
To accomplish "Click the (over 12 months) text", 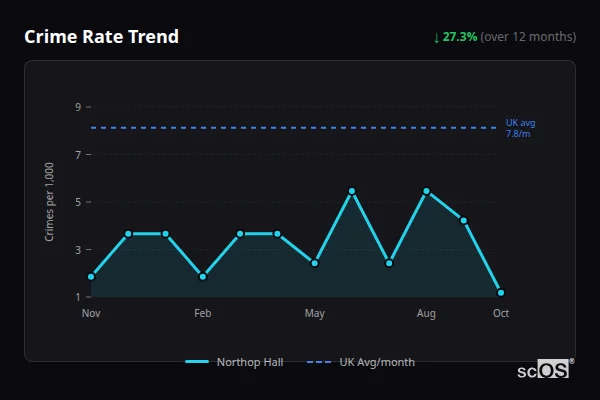I will pos(528,37).
